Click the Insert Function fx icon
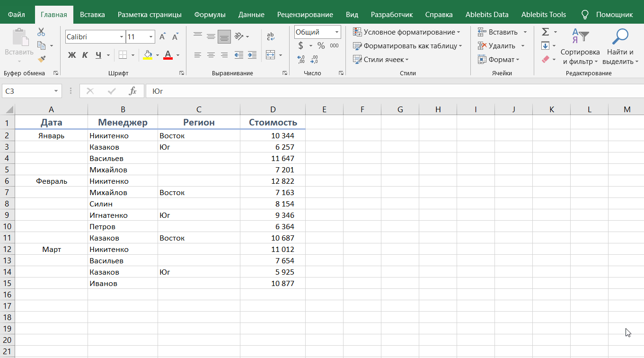The image size is (644, 358). [133, 91]
